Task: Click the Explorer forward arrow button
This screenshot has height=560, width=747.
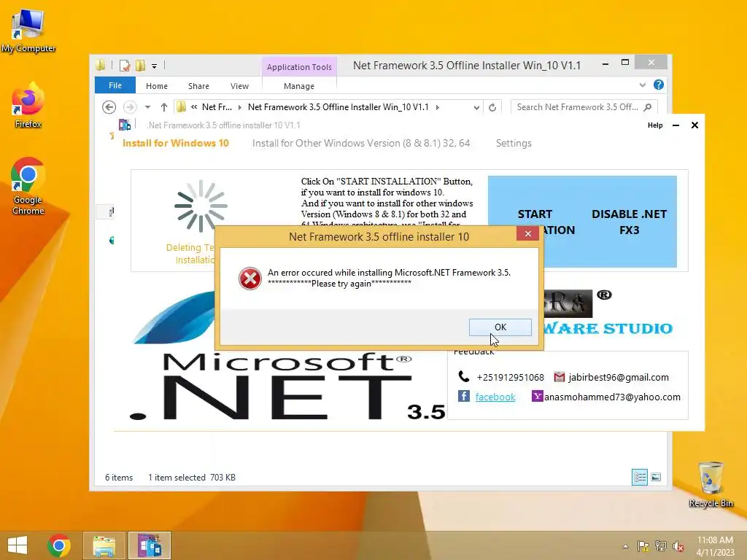Action: 130,107
